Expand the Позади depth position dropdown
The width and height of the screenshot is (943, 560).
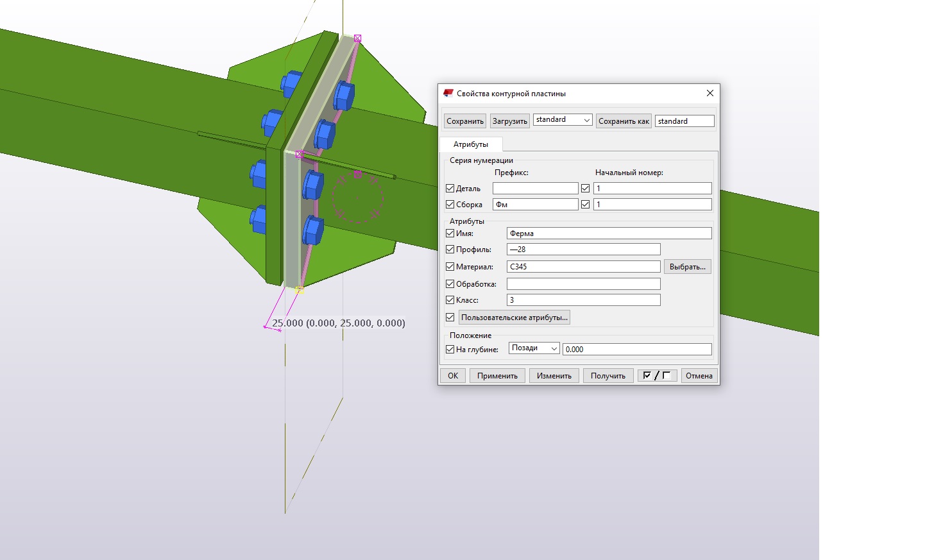(534, 348)
